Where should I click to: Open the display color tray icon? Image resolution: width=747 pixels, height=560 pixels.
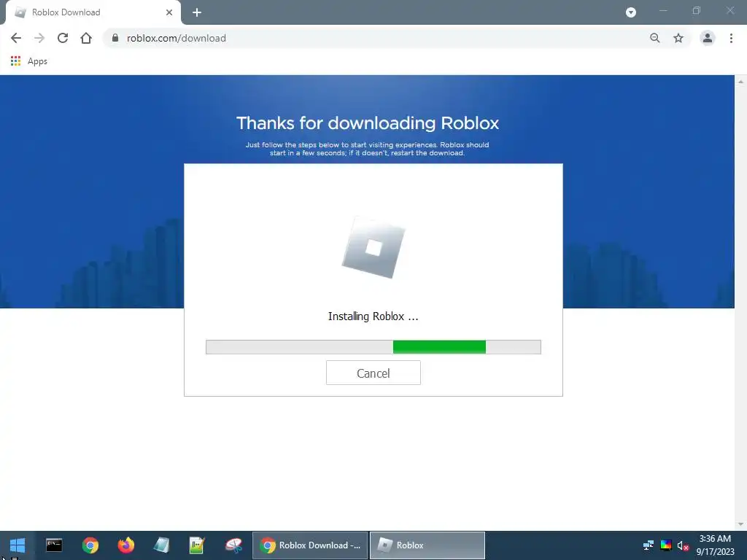pyautogui.click(x=665, y=545)
